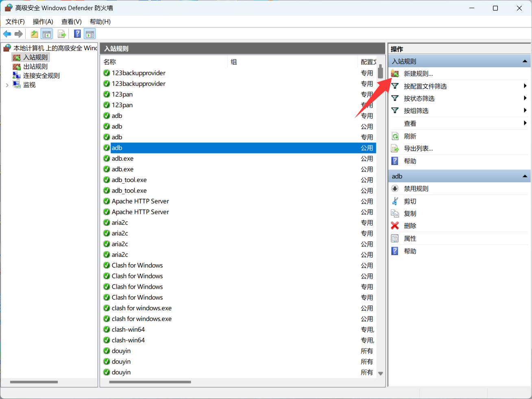Open the 查看(V) menu
The width and height of the screenshot is (532, 399).
[x=71, y=22]
